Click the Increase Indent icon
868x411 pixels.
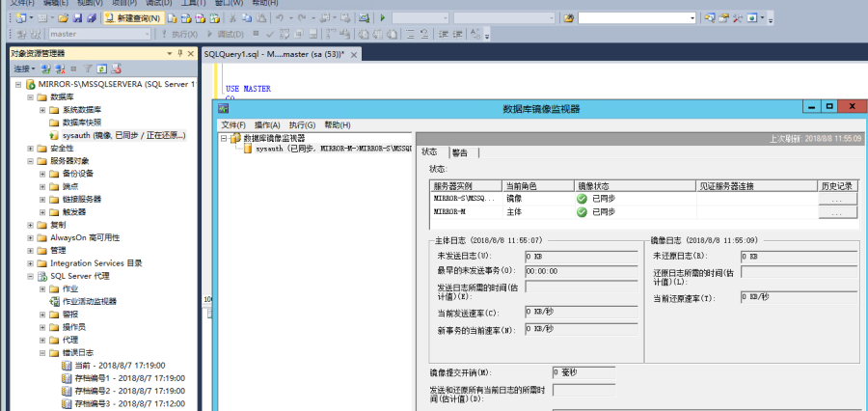tap(458, 35)
